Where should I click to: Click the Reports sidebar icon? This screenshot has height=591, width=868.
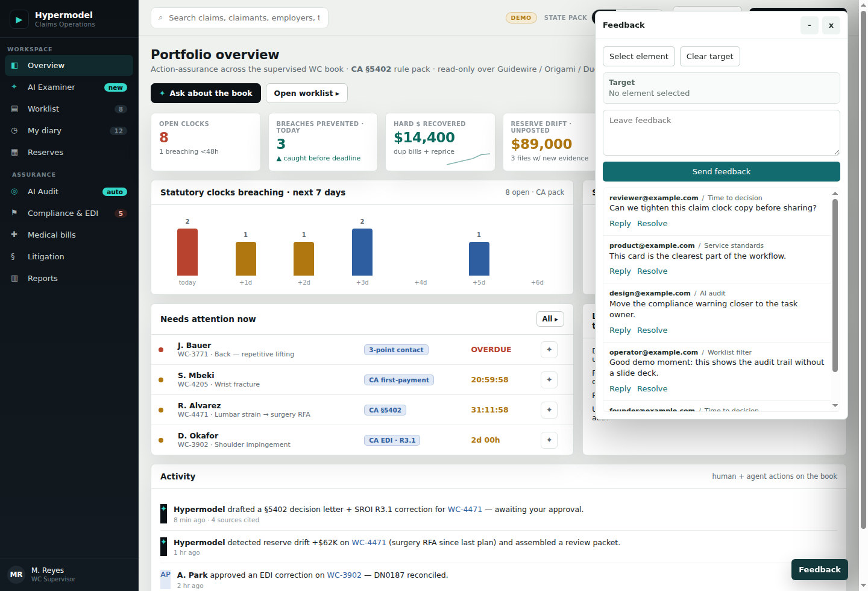(14, 279)
